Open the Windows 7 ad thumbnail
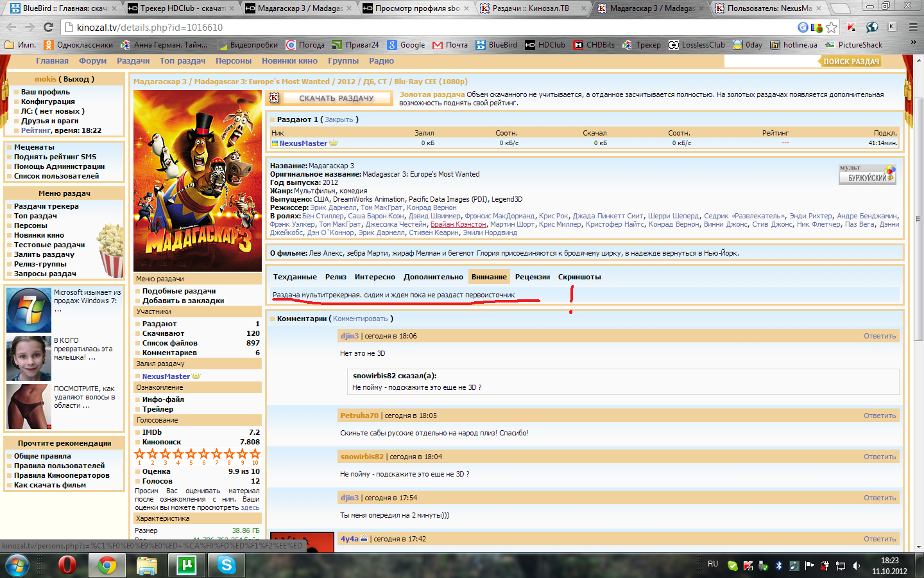Viewport: 924px width, 578px height. click(x=28, y=310)
